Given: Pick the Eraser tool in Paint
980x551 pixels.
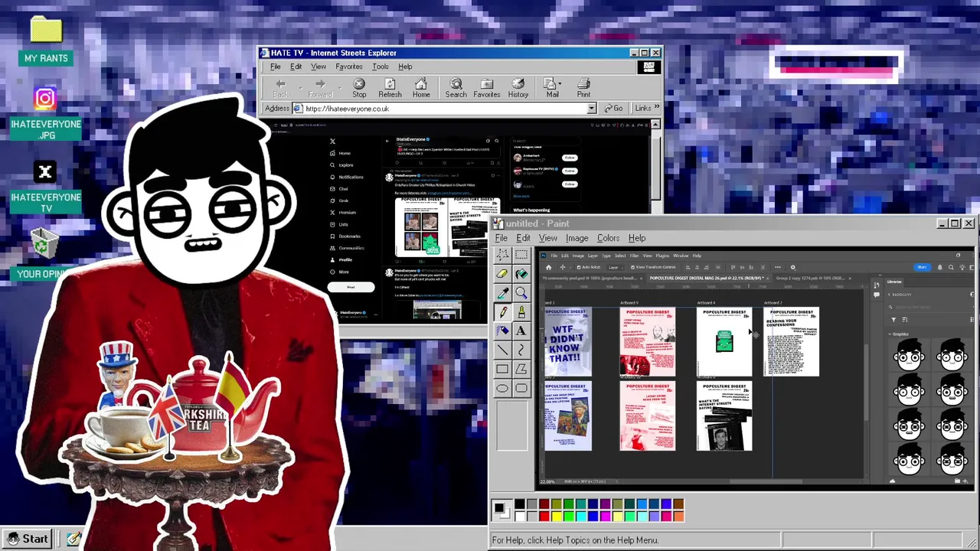Looking at the screenshot, I should pos(502,274).
